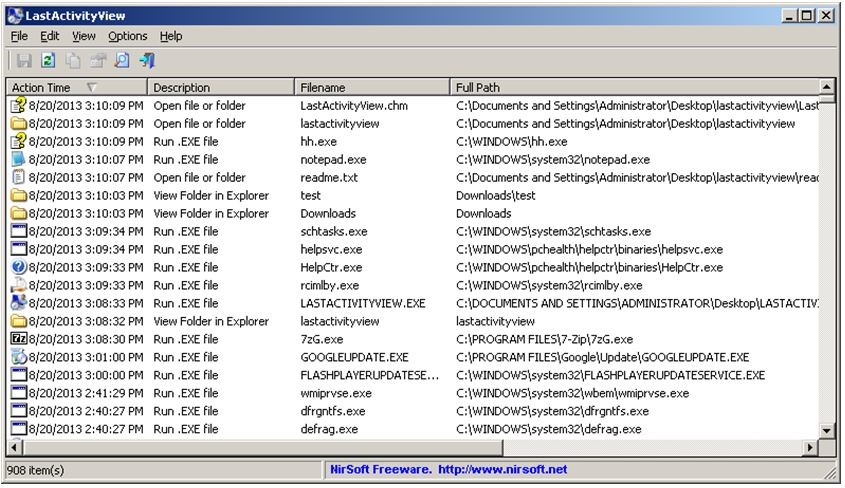Image resolution: width=845 pixels, height=488 pixels.
Task: Click the Refresh toolbar icon
Action: coord(49,60)
